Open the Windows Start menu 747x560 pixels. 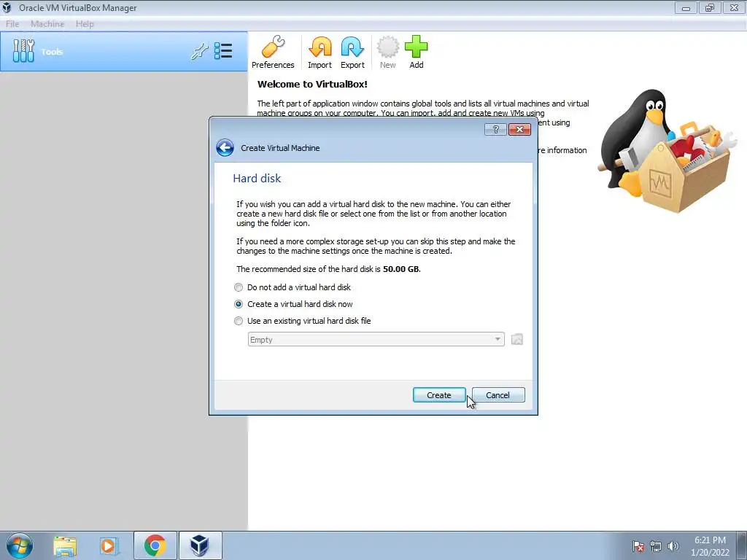(x=20, y=545)
